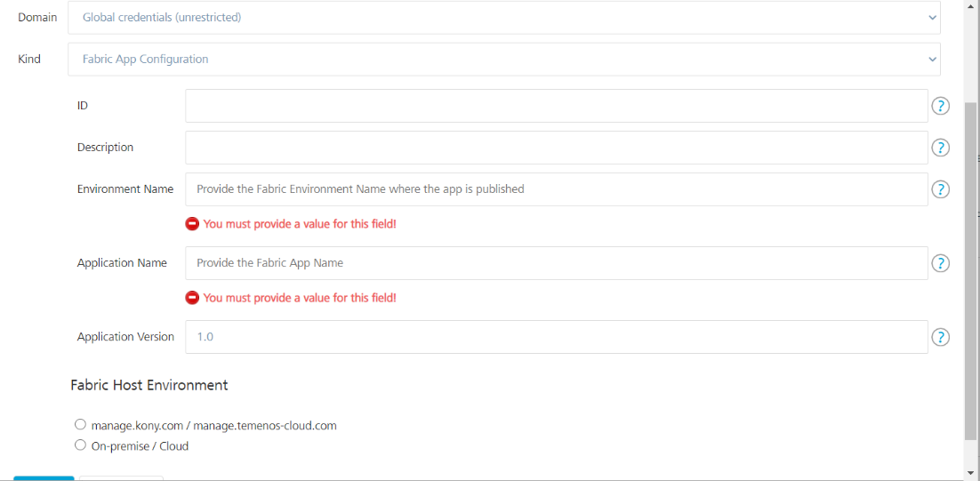Click the scrollbar down arrow
The height and width of the screenshot is (481, 980).
[970, 472]
